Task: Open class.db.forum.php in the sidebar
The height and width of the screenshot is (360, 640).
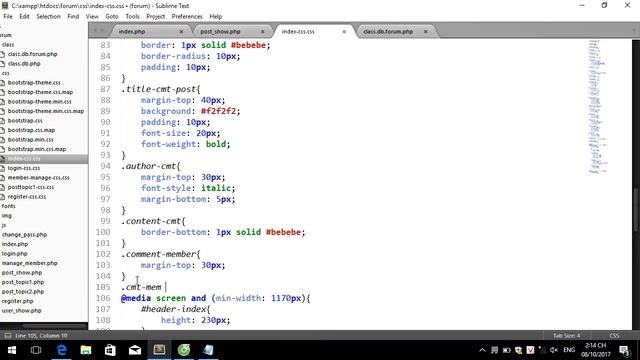Action: [32, 54]
